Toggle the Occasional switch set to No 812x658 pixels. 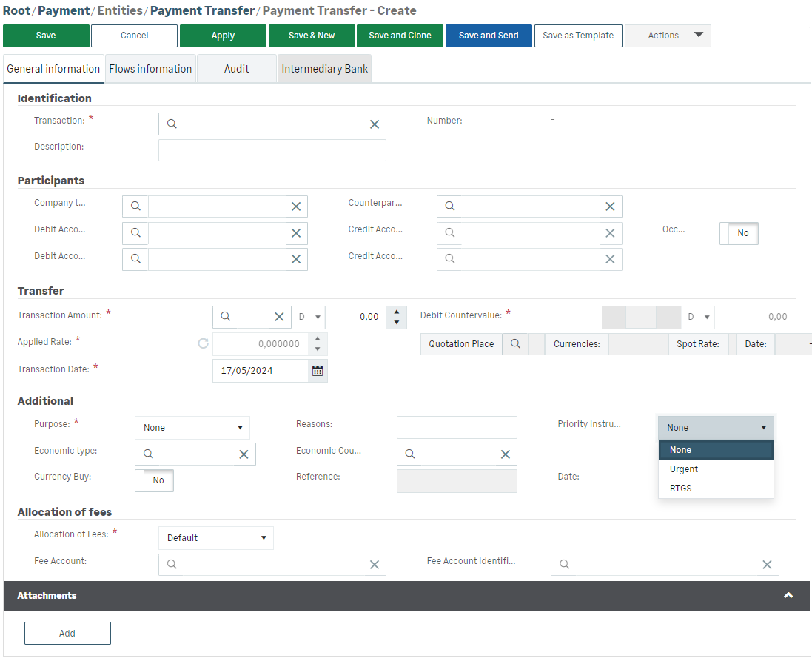tap(739, 233)
